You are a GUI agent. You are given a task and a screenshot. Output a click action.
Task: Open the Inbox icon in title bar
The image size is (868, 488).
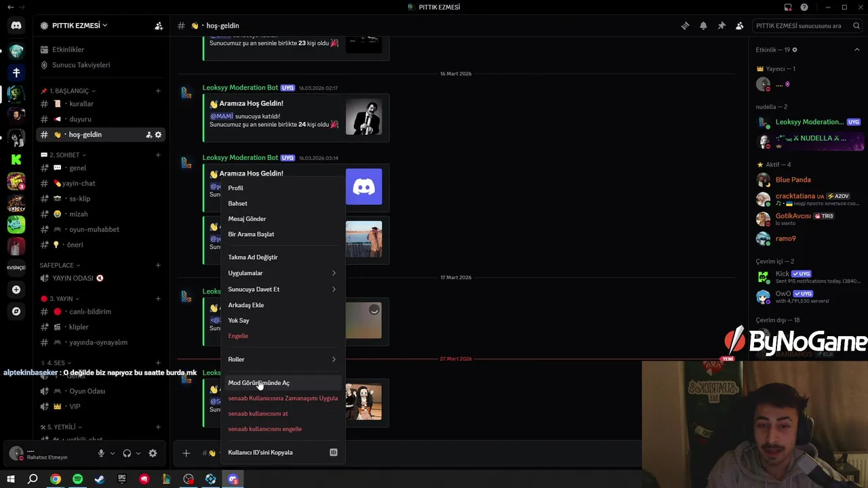788,7
